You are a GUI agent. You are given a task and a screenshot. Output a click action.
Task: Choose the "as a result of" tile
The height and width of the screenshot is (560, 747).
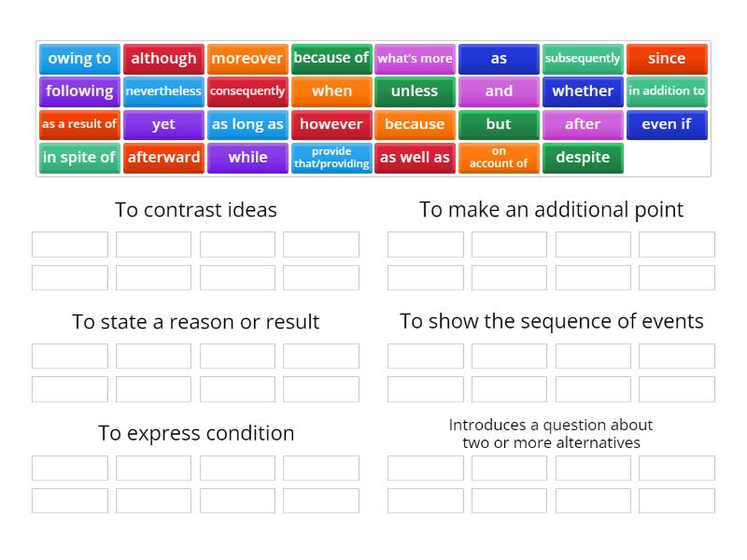[x=79, y=124]
